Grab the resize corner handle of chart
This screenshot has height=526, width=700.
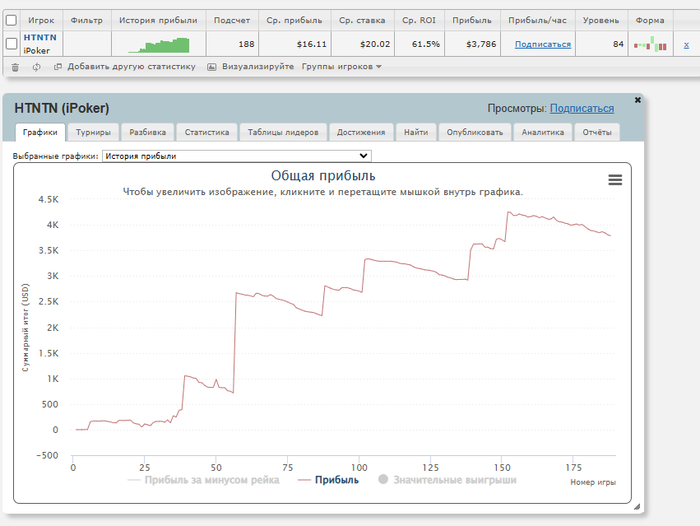[637, 506]
